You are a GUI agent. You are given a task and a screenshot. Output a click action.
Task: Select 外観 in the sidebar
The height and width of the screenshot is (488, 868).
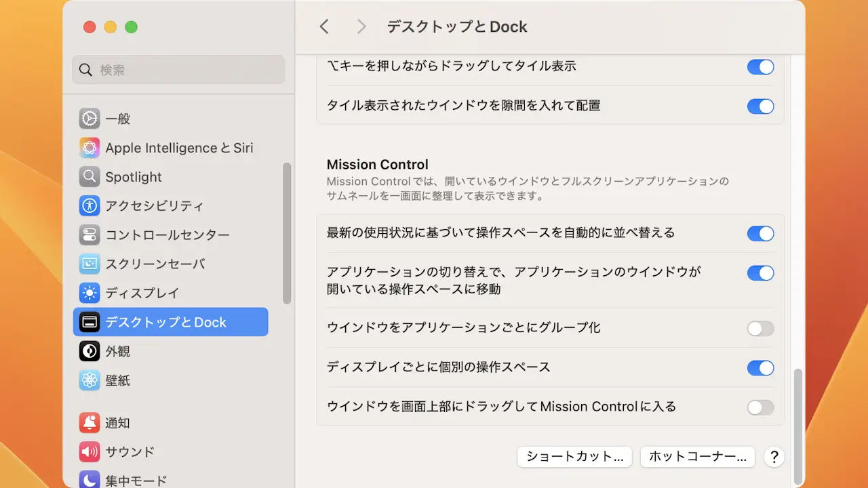click(x=117, y=351)
